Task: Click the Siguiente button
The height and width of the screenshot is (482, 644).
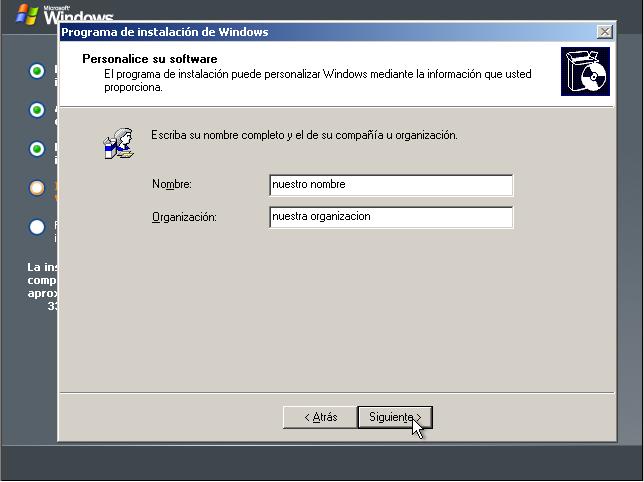Action: (x=395, y=417)
